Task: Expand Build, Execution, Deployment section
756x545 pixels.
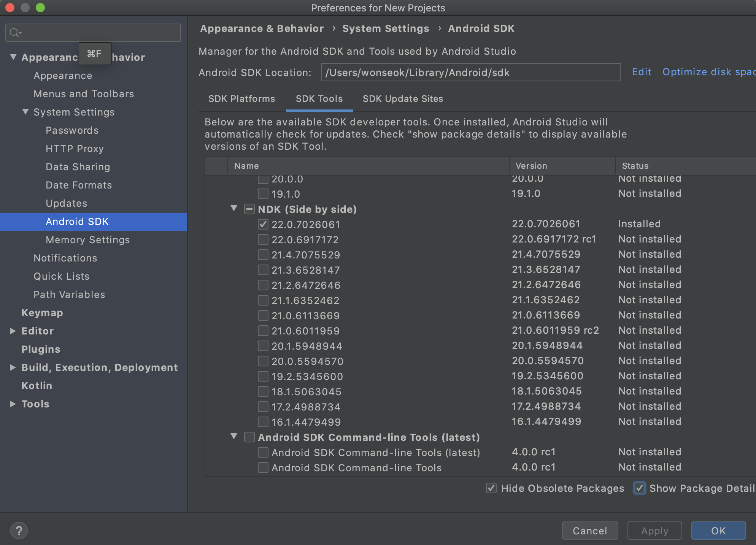Action: tap(13, 367)
